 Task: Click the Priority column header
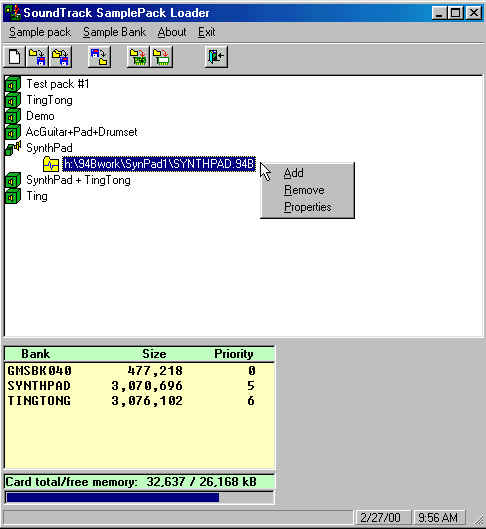point(234,354)
